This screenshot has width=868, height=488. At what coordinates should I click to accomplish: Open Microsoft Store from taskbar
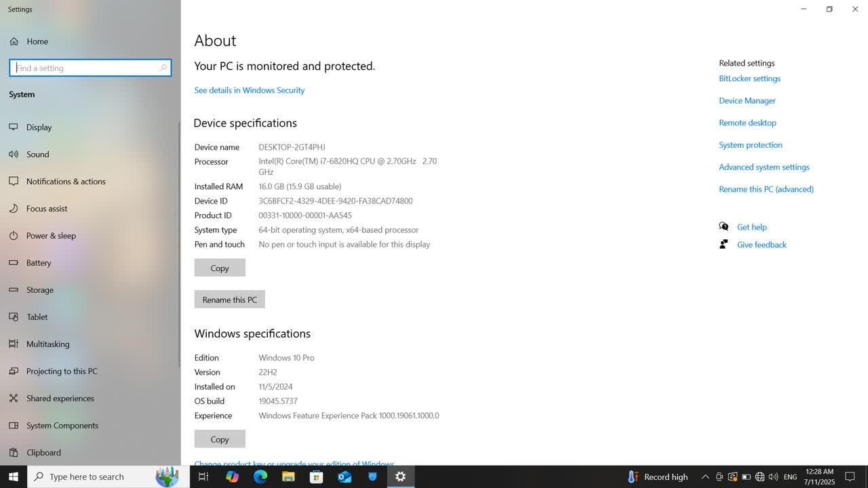tap(316, 476)
